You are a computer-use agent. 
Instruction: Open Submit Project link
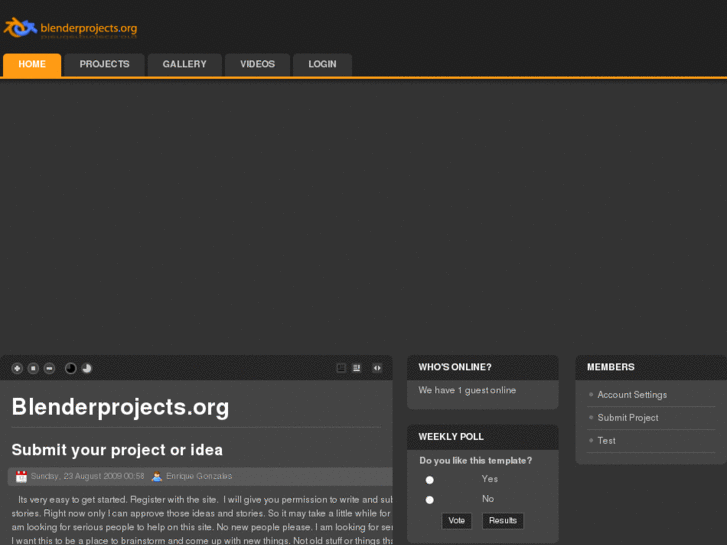(628, 417)
